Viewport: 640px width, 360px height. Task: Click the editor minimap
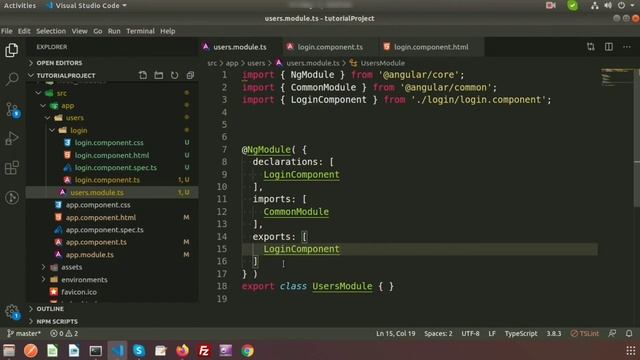pos(617,78)
